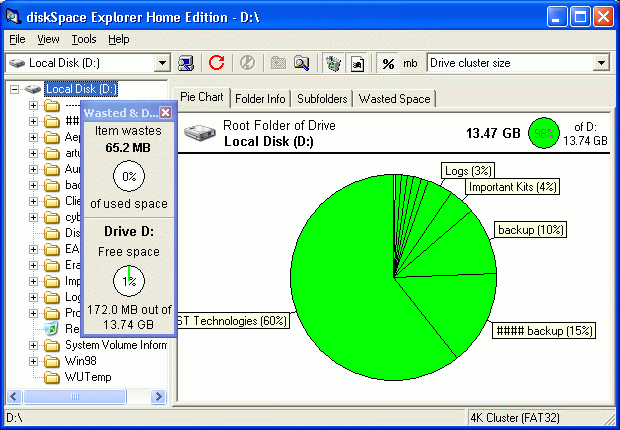Click the green 98% usage circle
620x430 pixels.
(544, 133)
